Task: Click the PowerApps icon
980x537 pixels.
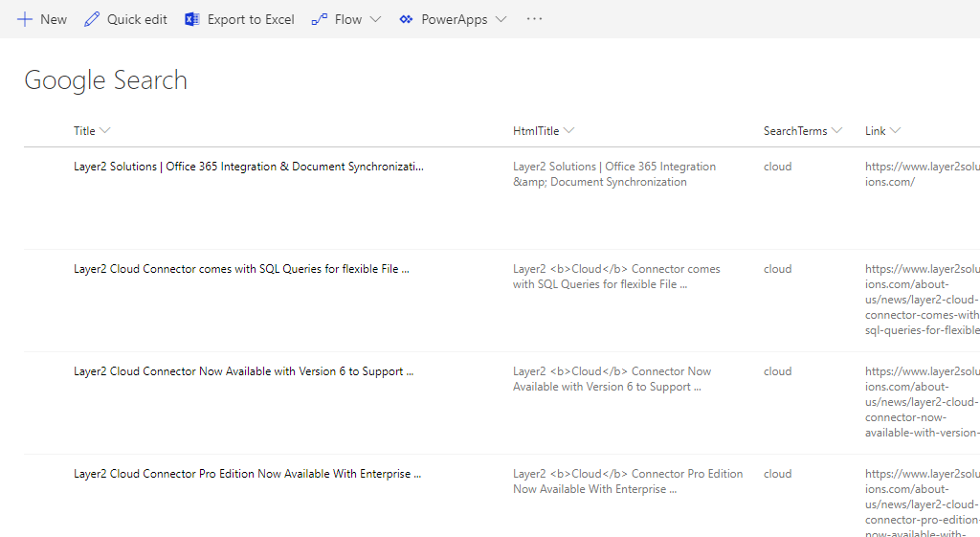Action: [x=407, y=19]
